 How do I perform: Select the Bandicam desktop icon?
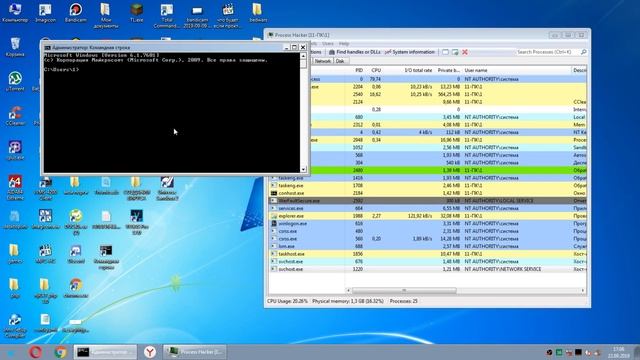point(76,12)
